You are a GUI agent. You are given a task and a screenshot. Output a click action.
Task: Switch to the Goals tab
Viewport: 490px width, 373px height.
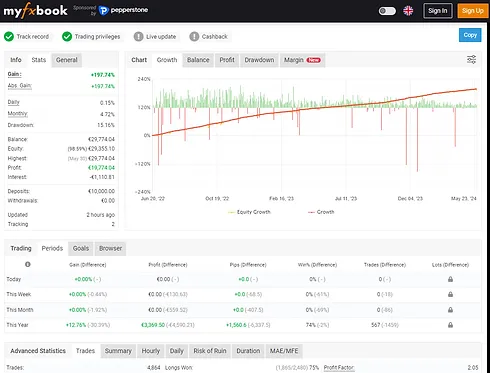click(x=81, y=248)
